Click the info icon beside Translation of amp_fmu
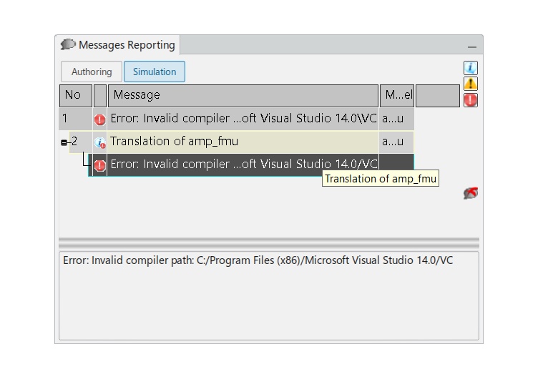The width and height of the screenshot is (548, 392). point(100,142)
